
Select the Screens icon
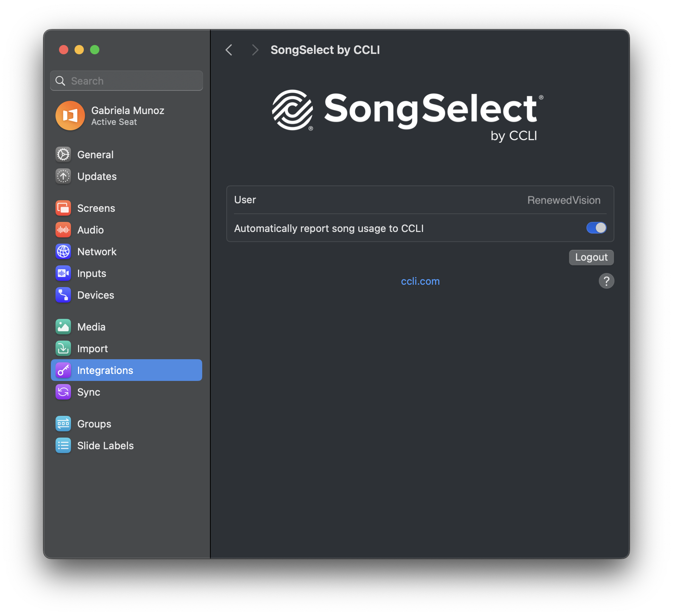tap(63, 208)
